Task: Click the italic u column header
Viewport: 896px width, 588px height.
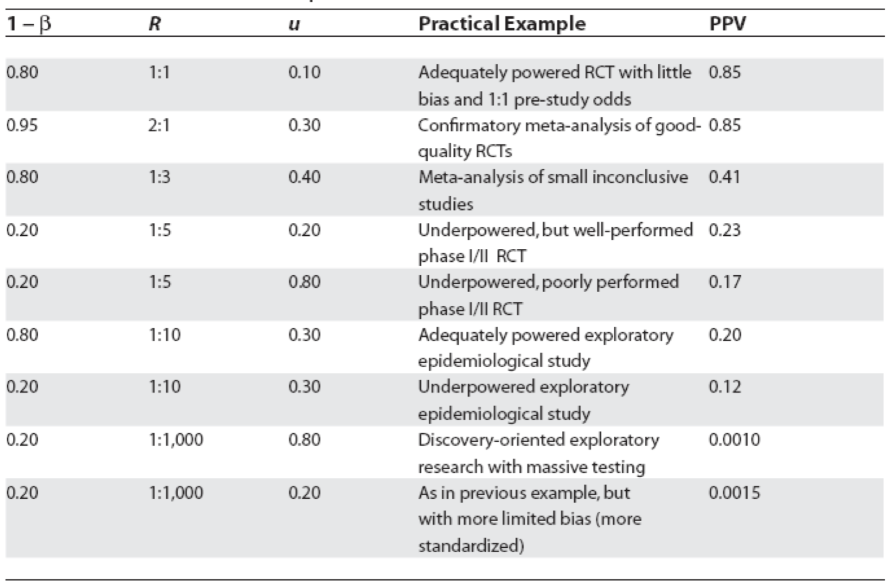Action: (294, 25)
